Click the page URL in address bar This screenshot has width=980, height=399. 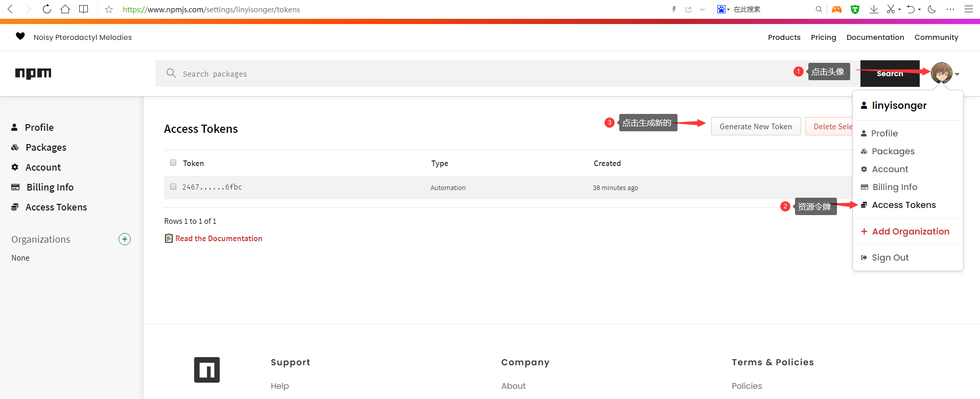(x=211, y=9)
